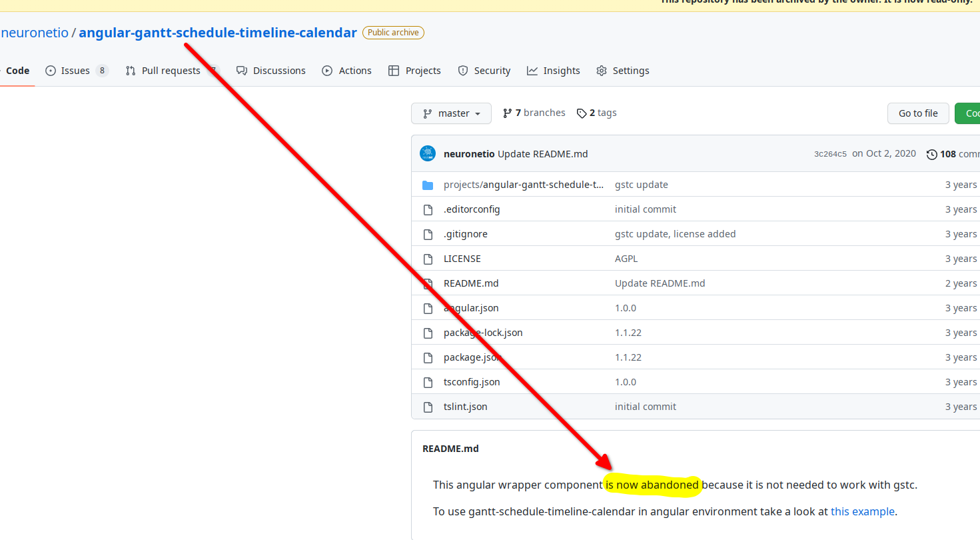Click the Public archive badge
980x540 pixels.
pos(393,32)
